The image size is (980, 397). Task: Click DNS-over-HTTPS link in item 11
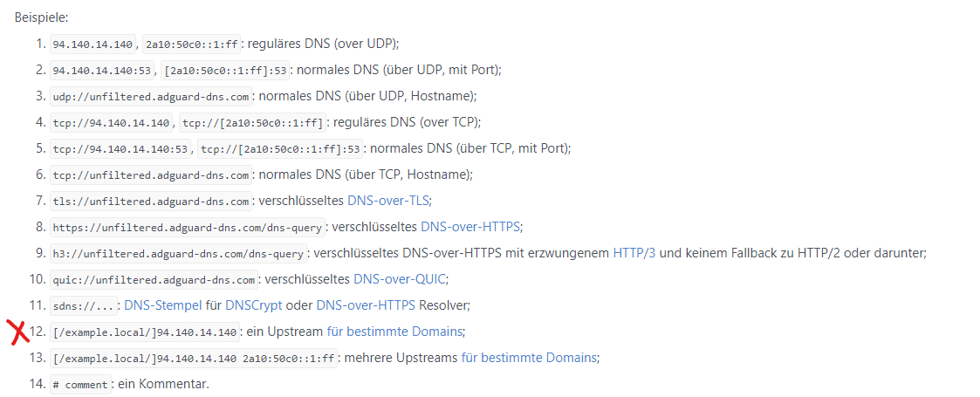click(366, 305)
